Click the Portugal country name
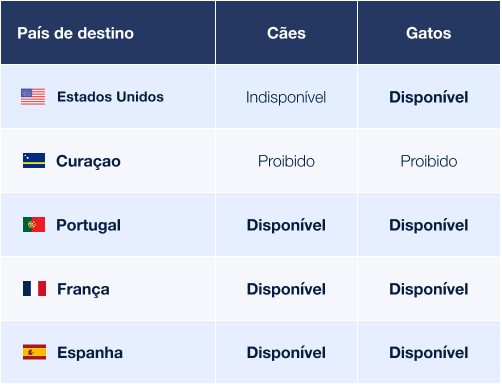 [88, 225]
